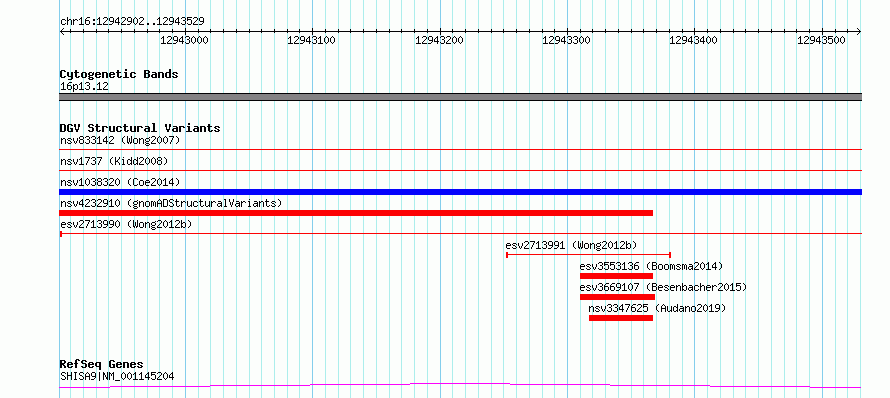
Task: Click the RefSeq Genes track title
Action: pos(102,364)
